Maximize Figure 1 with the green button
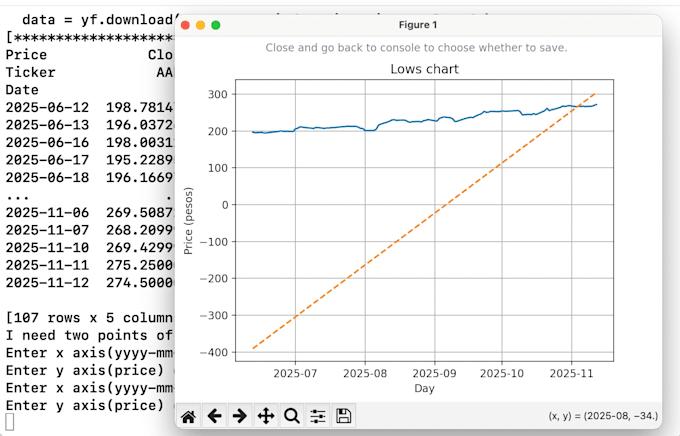 point(216,25)
